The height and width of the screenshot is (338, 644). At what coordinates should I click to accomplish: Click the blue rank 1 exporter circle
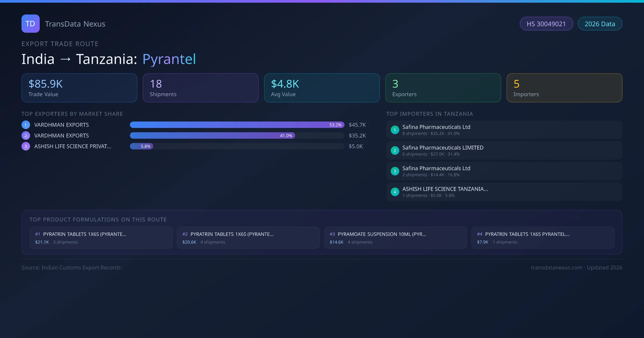tap(26, 125)
